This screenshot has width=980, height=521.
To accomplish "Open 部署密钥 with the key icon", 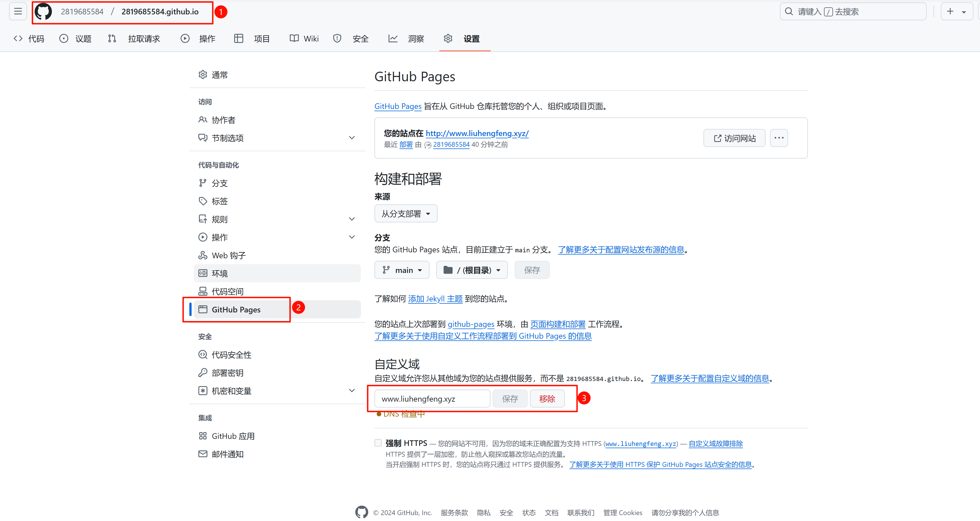I will [203, 373].
